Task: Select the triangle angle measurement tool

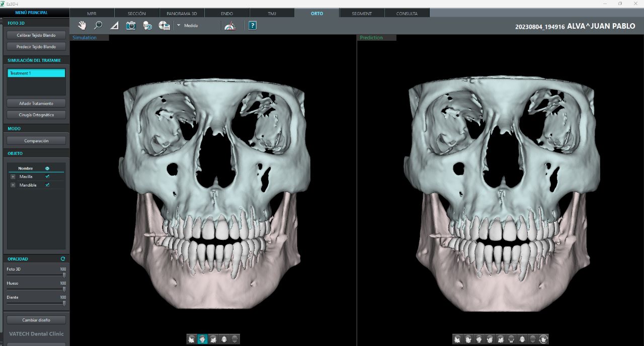Action: click(114, 25)
